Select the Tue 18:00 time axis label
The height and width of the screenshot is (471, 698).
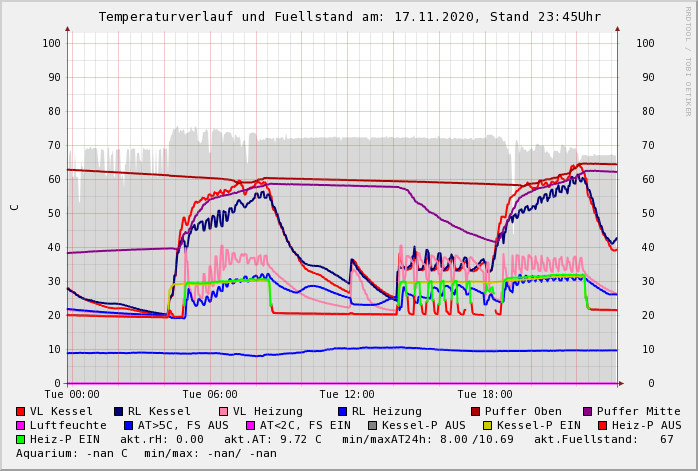click(x=485, y=394)
